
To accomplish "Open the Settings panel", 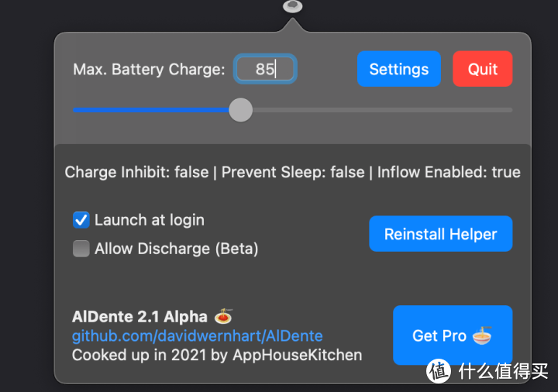I will pos(398,69).
